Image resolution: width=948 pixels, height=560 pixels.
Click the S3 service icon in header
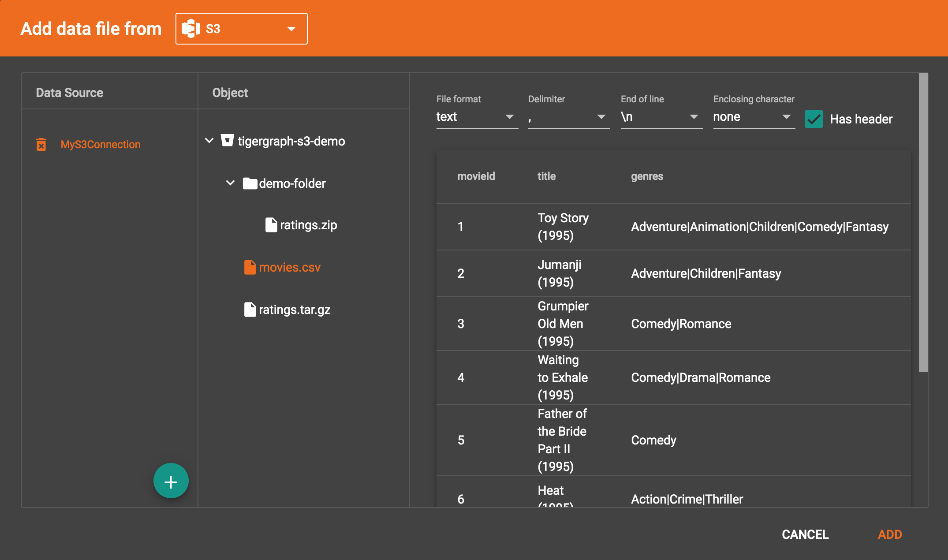point(191,29)
